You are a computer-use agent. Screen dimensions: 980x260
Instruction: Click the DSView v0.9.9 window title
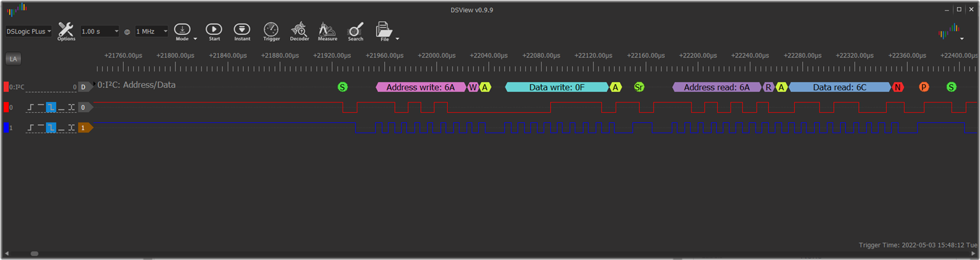471,10
